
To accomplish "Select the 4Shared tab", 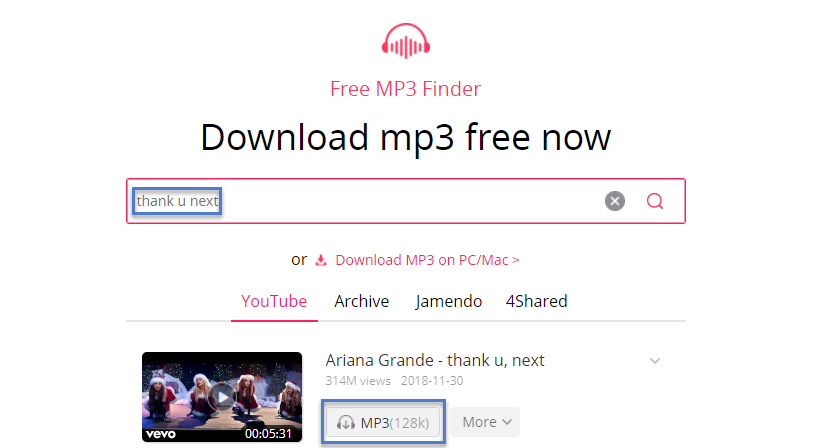I will tap(536, 301).
